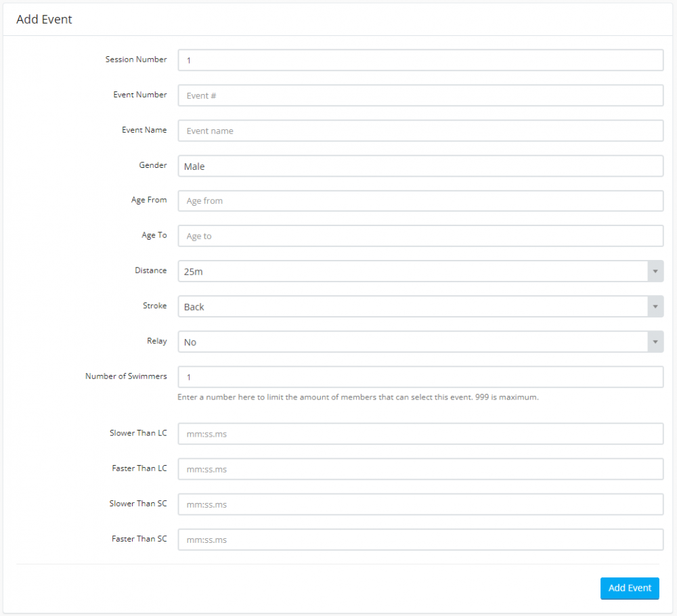Viewport: 677px width, 616px height.
Task: Select the Distance field showing 25m
Action: (406, 271)
